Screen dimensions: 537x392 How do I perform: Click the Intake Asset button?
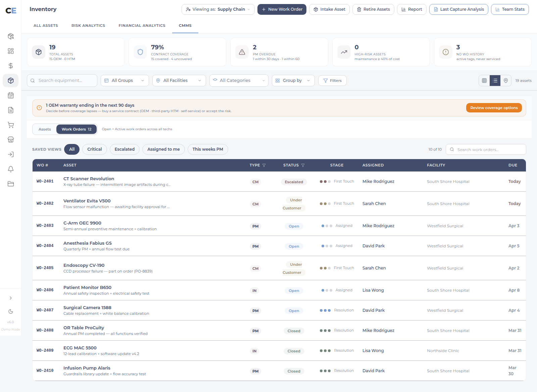330,9
